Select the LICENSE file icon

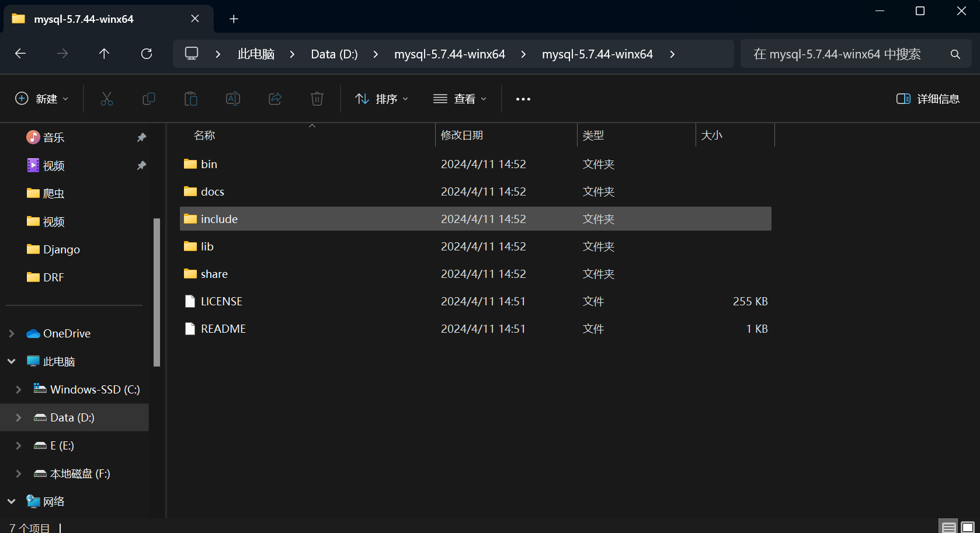pos(190,301)
